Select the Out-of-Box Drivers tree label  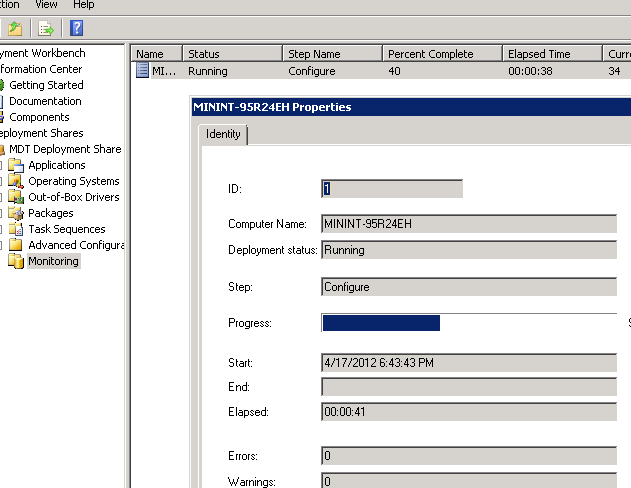pyautogui.click(x=74, y=197)
